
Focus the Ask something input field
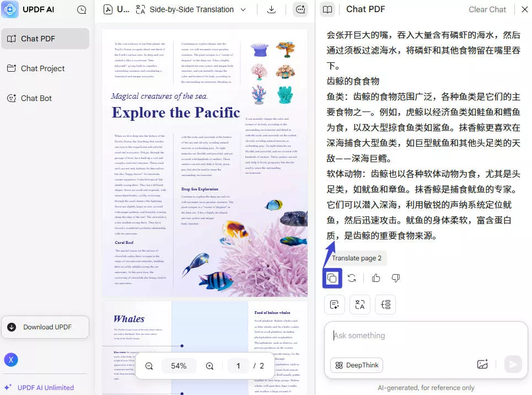426,336
